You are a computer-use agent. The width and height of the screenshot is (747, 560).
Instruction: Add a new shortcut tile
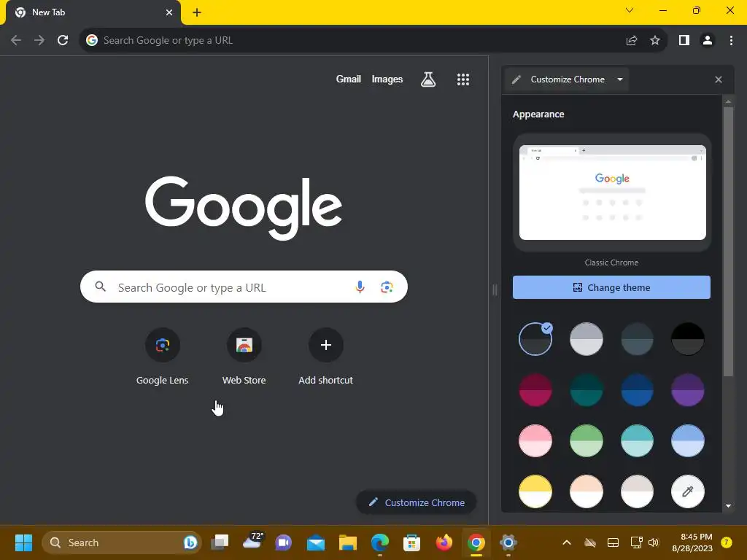326,356
